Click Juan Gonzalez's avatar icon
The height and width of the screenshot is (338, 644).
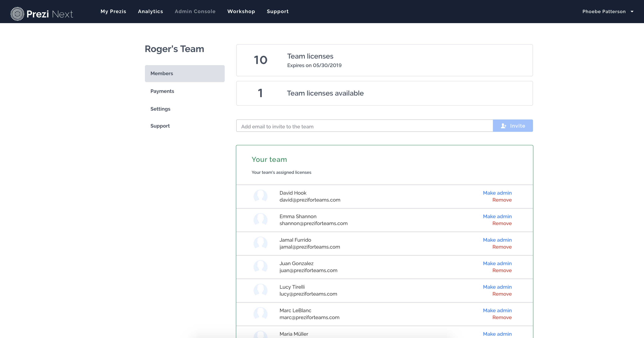pos(260,267)
